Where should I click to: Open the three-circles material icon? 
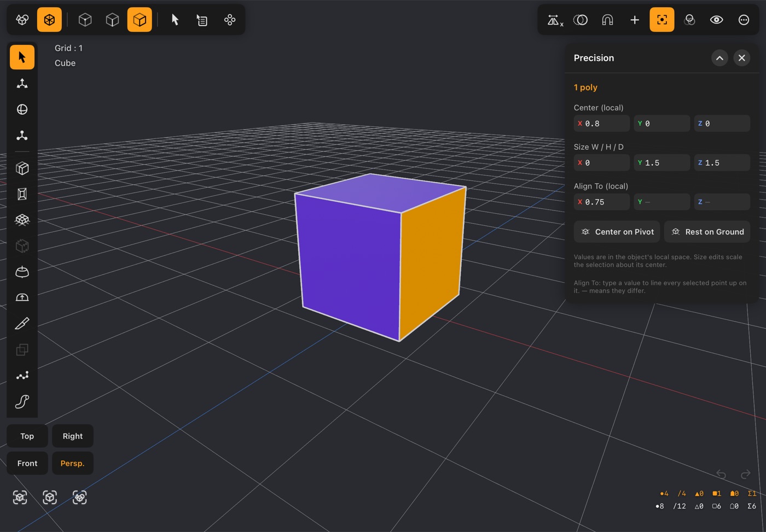tap(689, 20)
